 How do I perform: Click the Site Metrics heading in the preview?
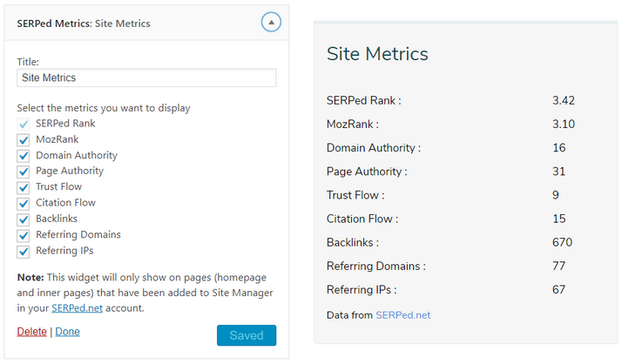click(377, 54)
